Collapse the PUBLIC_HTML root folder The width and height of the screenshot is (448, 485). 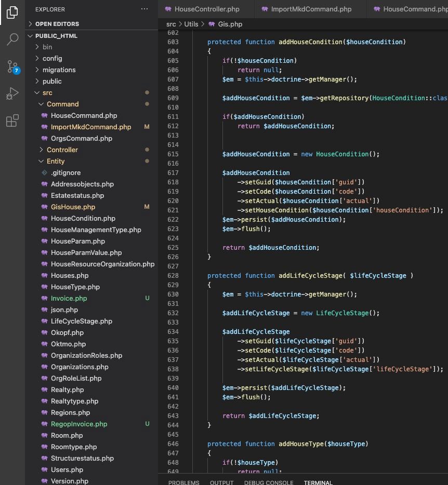click(91, 36)
